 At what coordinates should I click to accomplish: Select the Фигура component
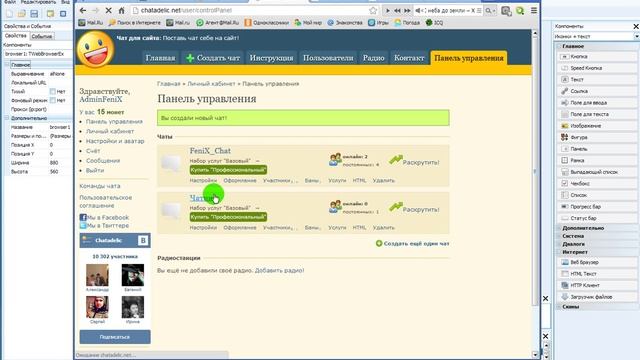(596, 138)
